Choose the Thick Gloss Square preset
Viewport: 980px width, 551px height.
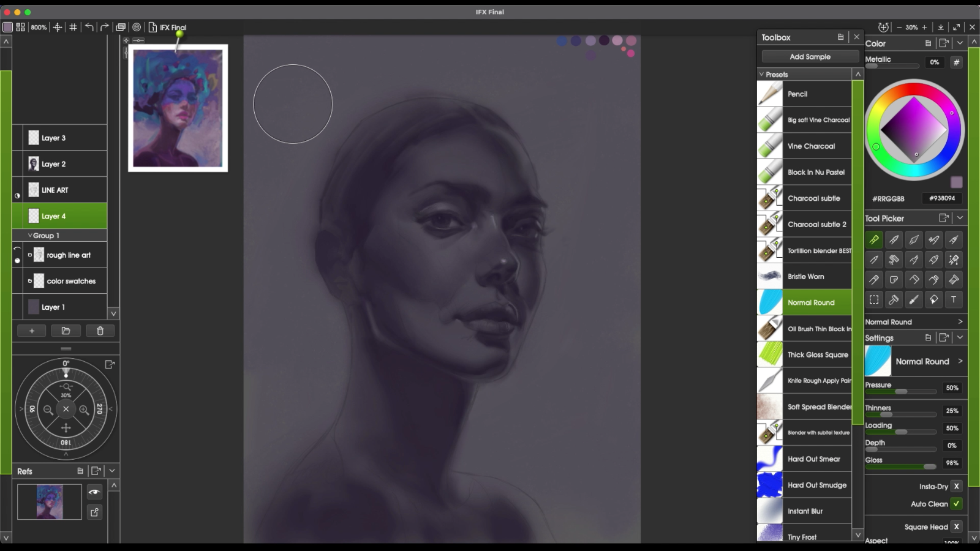(804, 354)
